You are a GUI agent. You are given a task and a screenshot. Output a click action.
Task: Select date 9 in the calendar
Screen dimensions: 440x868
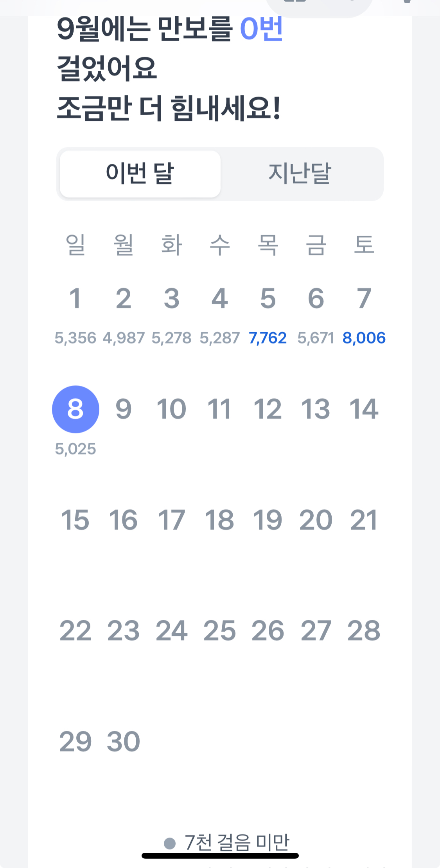pyautogui.click(x=123, y=409)
